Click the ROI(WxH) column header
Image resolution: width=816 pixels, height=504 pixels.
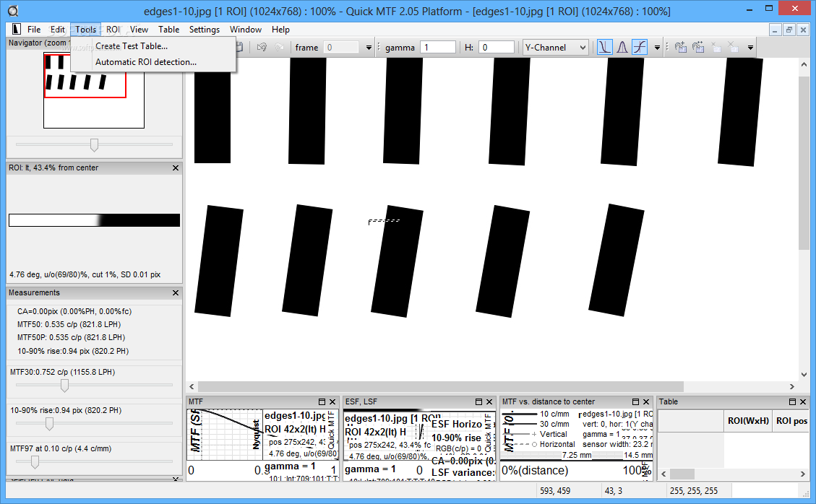(x=748, y=421)
